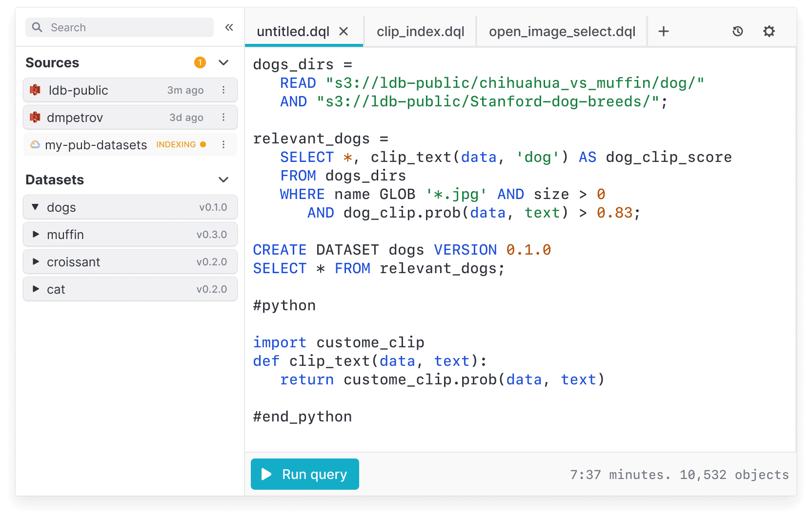Collapse the sidebar with double chevron icon

229,27
